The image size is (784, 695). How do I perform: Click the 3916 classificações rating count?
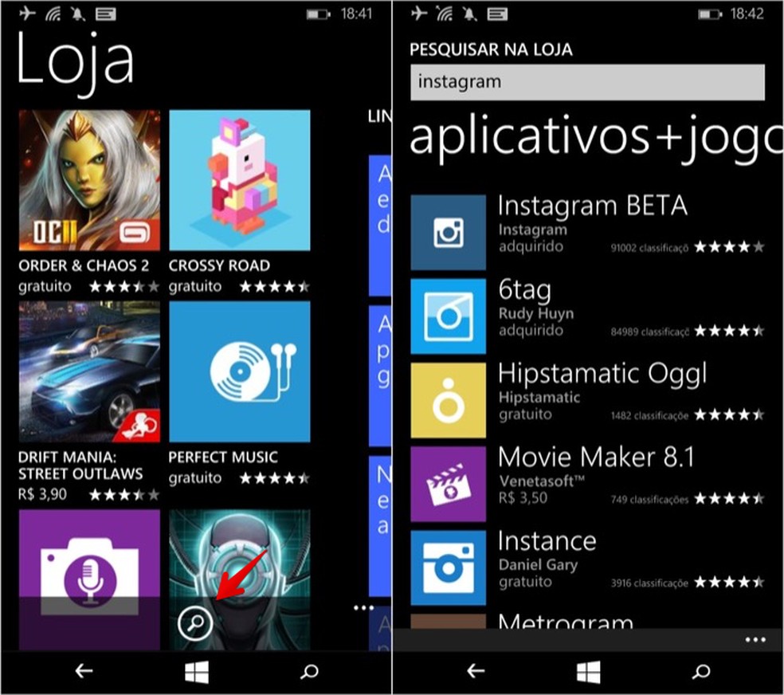pyautogui.click(x=649, y=583)
